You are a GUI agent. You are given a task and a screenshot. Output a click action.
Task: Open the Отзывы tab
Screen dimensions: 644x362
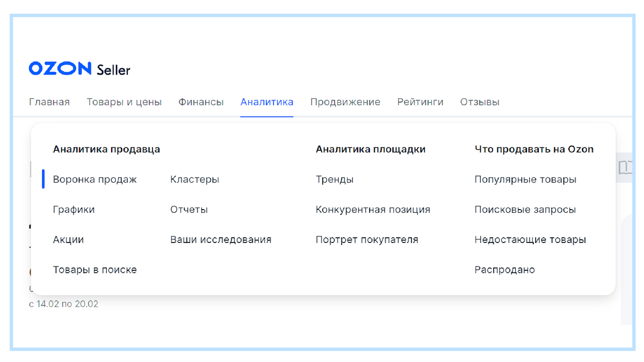pos(480,102)
